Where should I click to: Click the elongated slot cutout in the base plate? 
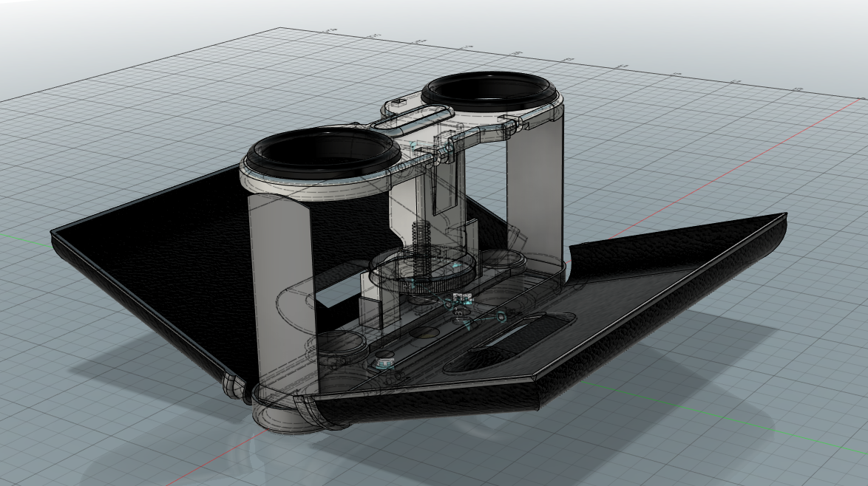coord(510,343)
